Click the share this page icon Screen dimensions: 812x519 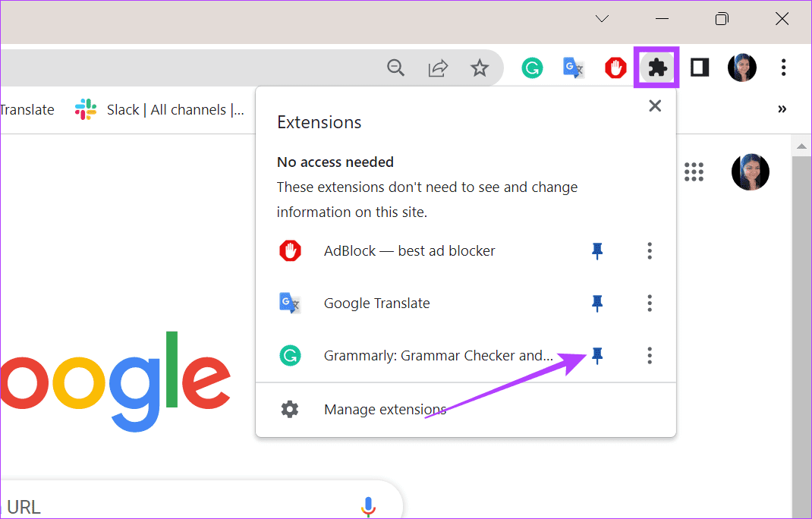click(x=438, y=68)
